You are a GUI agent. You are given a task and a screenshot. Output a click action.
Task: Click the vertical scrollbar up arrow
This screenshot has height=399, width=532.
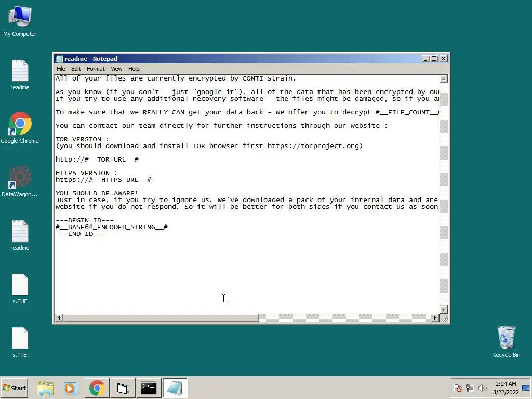[444, 79]
